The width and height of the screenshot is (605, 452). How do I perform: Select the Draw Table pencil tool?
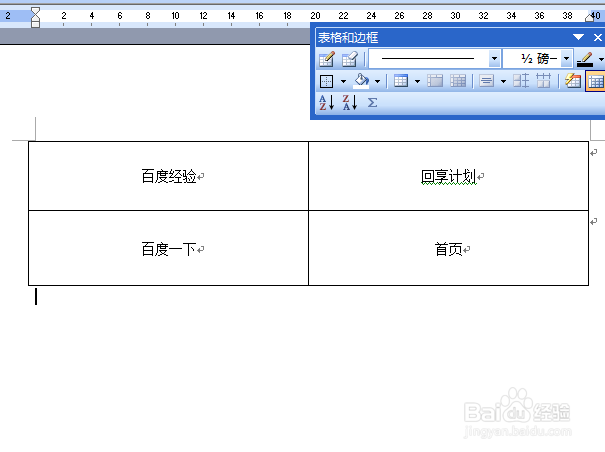pos(326,59)
